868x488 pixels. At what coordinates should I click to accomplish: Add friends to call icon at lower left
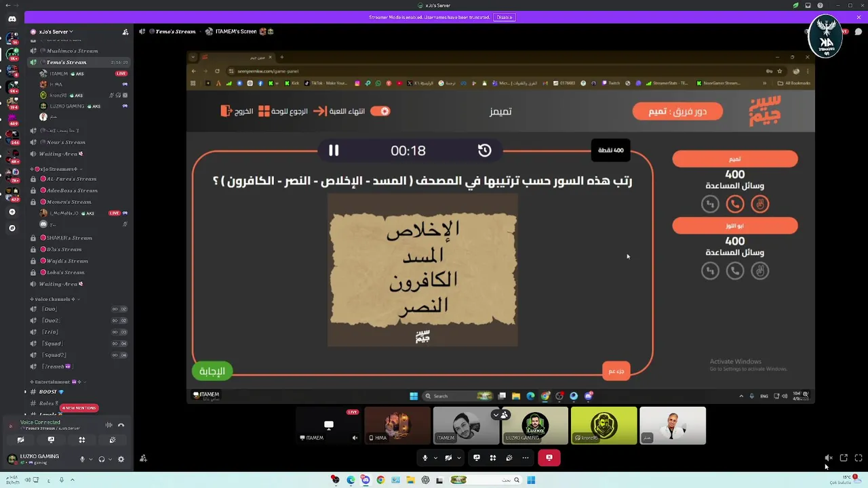point(143,458)
